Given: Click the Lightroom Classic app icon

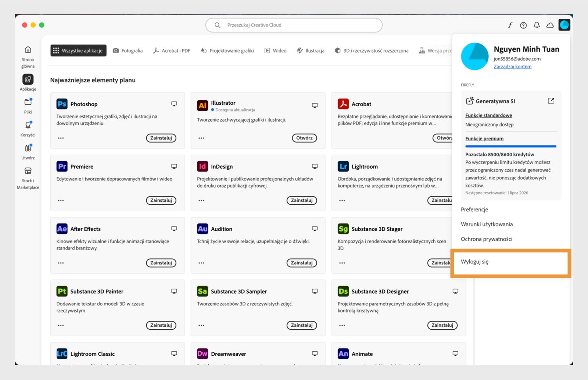Looking at the screenshot, I should click(62, 354).
